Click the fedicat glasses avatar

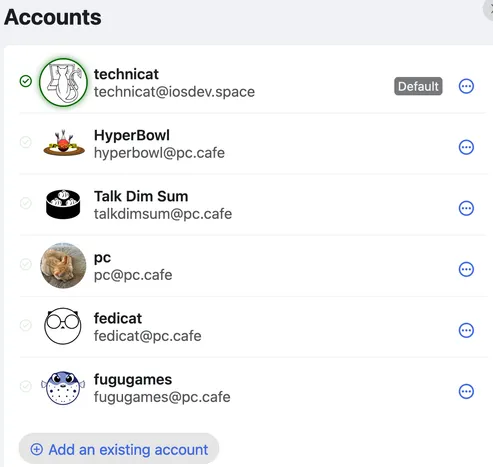[x=63, y=326]
